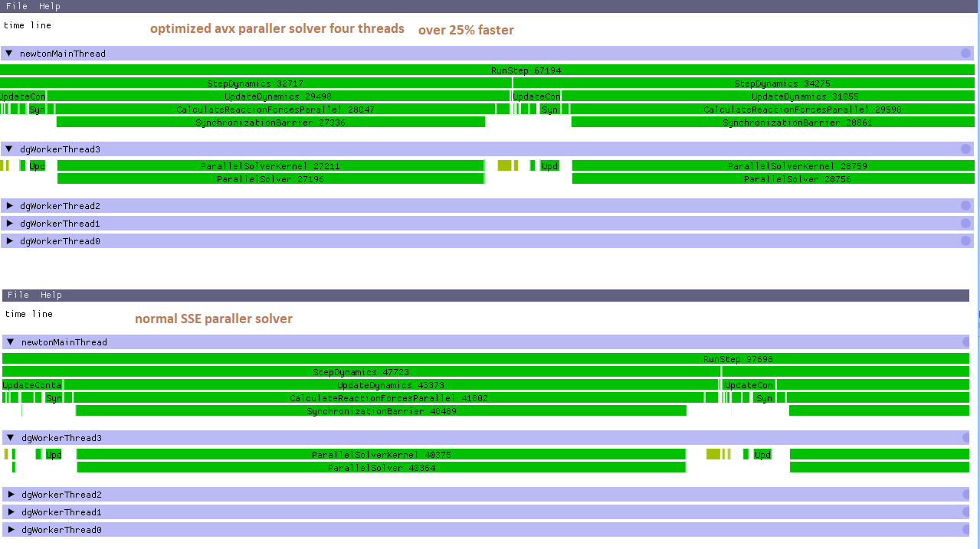Click the round dot on dgWorkerThread1 in SSE profiler
Screen dimensions: 980x549
pos(965,512)
